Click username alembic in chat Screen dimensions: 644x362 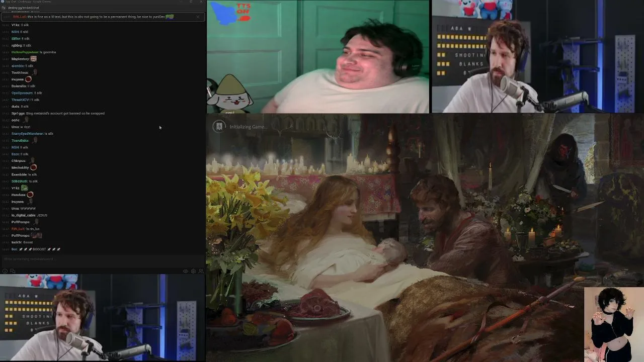18,66
